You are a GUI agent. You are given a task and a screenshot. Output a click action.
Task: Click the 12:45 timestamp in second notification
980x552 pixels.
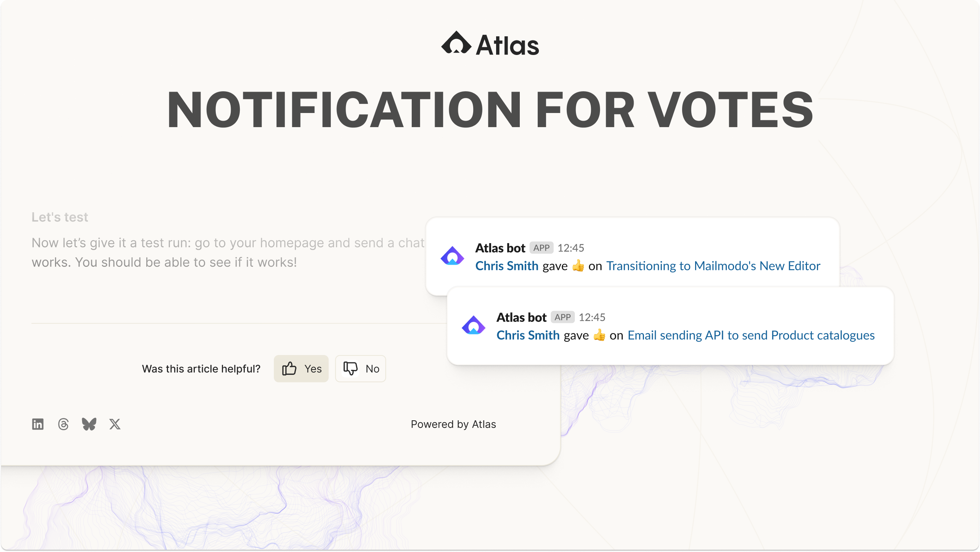pyautogui.click(x=592, y=317)
